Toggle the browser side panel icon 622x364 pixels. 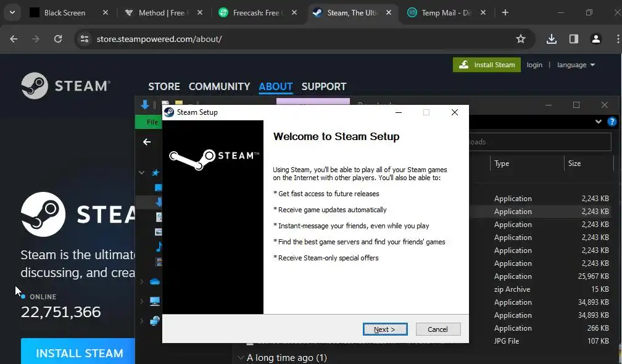point(574,39)
